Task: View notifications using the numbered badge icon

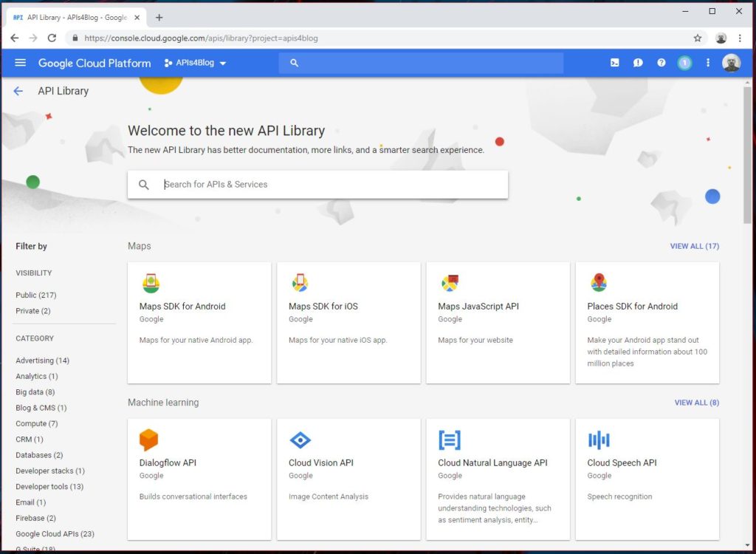Action: 684,63
